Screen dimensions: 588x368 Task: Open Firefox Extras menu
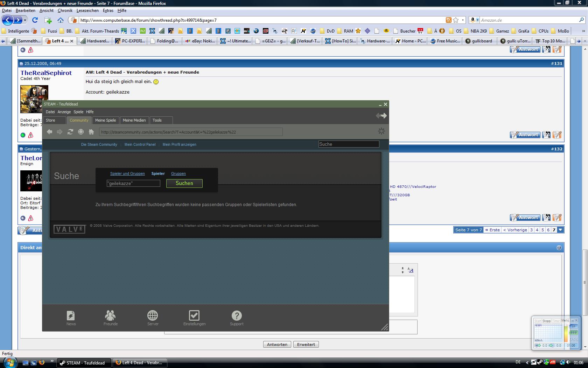point(108,11)
